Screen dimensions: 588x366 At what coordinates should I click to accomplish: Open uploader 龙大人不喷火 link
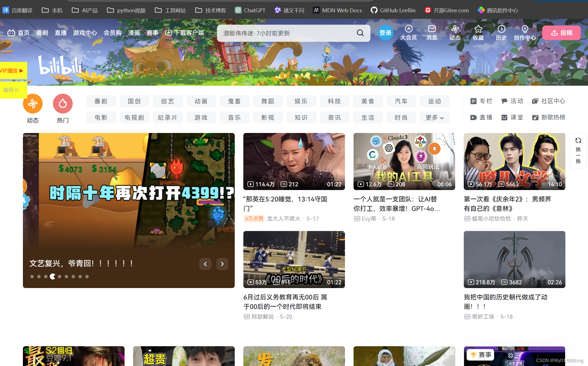pos(283,219)
